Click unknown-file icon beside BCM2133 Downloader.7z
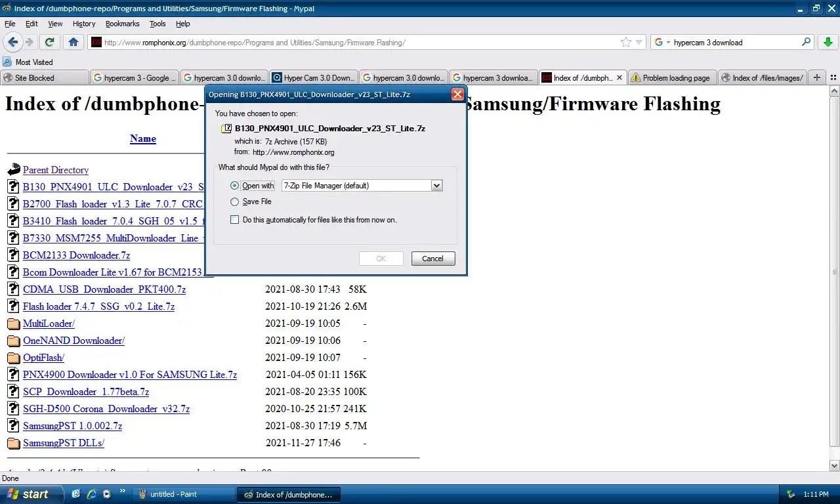Image resolution: width=840 pixels, height=504 pixels. [x=13, y=255]
